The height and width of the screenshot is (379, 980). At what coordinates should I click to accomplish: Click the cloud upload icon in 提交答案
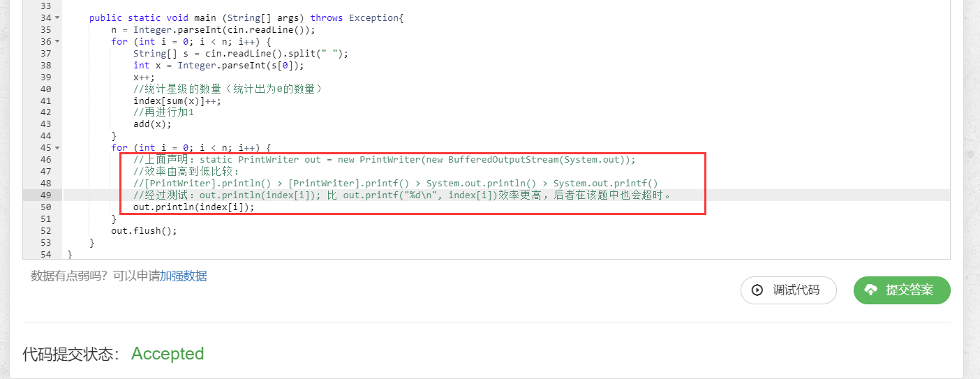pos(870,290)
